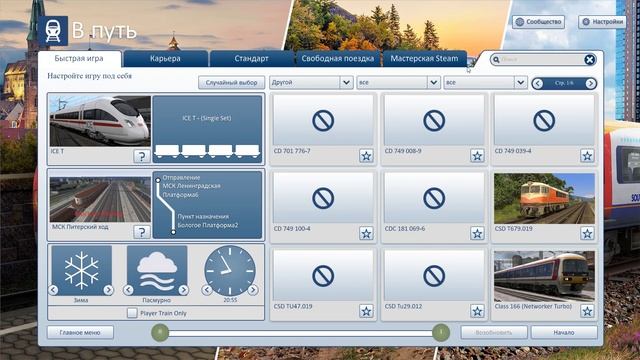The image size is (640, 360).
Task: Click the clock face showing 20:55
Action: pos(230,271)
